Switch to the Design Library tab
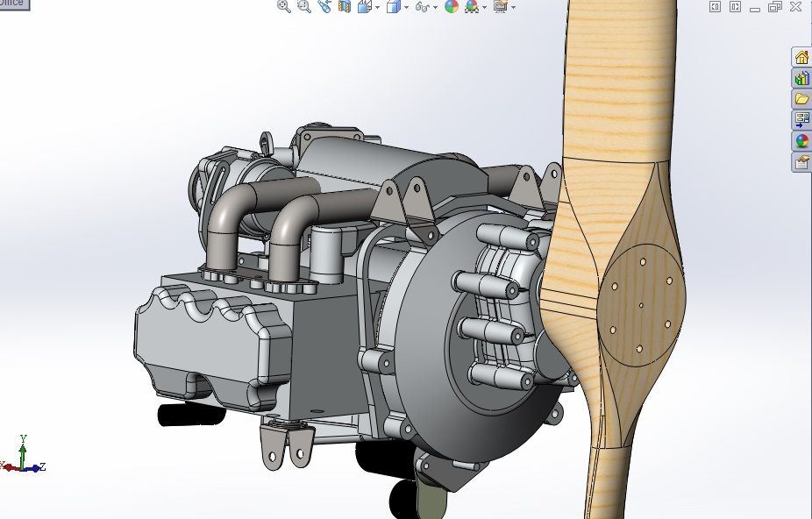812x519 pixels. 801,78
